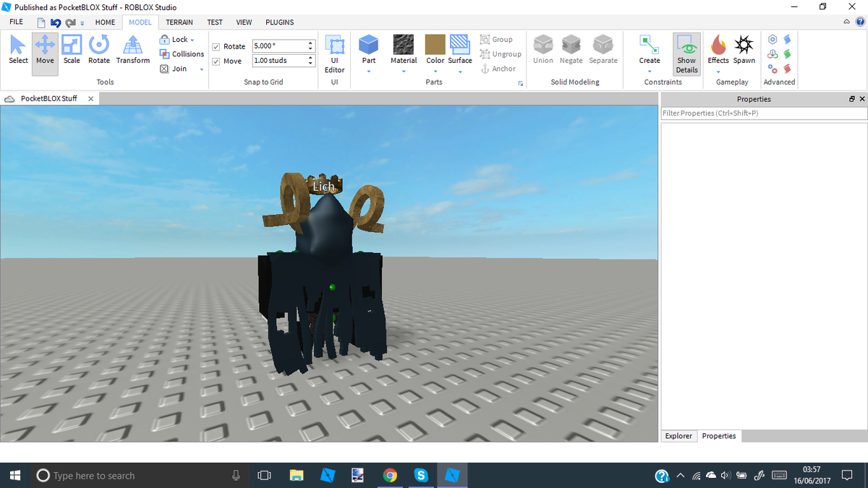The width and height of the screenshot is (868, 488).
Task: Click the Negate solid modeling icon
Action: 571,44
